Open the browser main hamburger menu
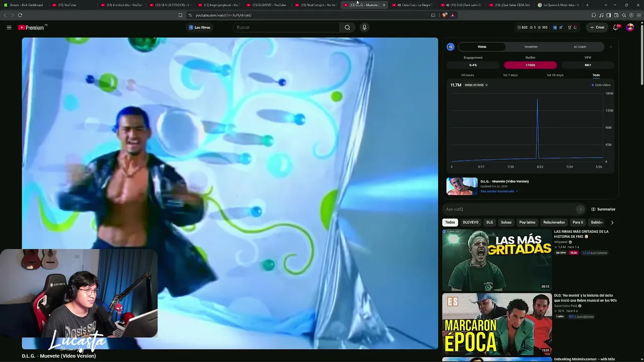Viewport: 644px width, 362px height. point(639,15)
